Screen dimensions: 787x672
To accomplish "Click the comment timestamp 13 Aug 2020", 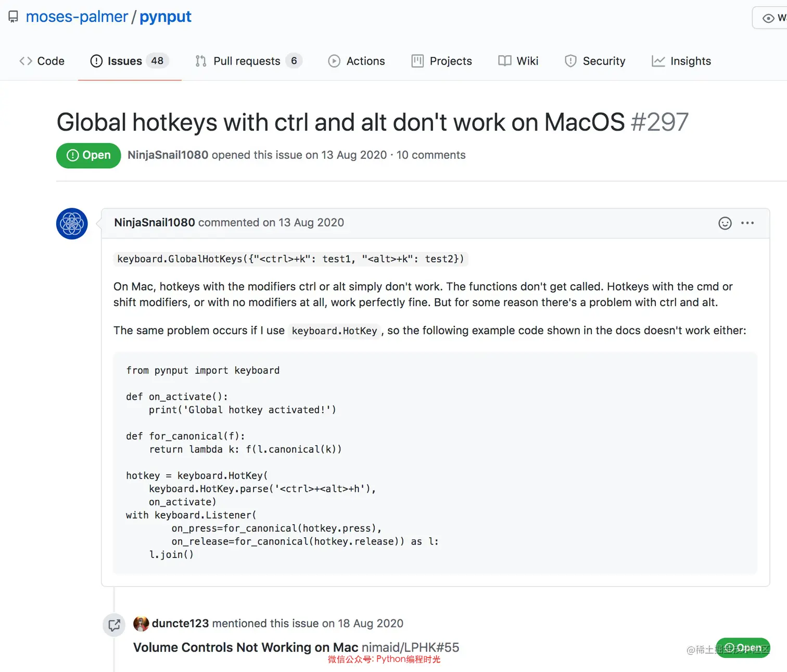I will [311, 223].
